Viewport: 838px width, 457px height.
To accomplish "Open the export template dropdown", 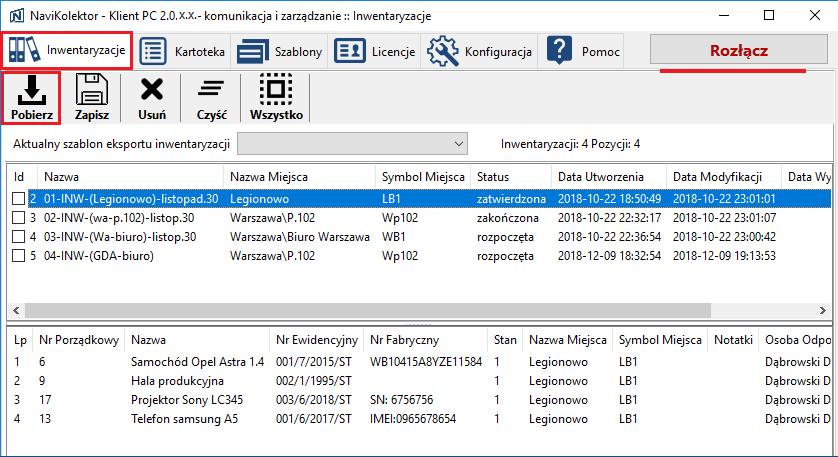I will coord(352,144).
